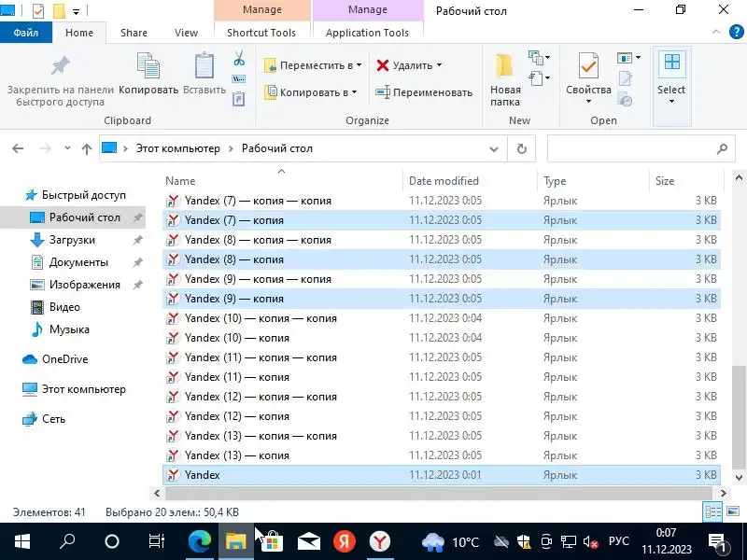
Task: Click the horizontal scrollbar of the file list
Action: [438, 494]
